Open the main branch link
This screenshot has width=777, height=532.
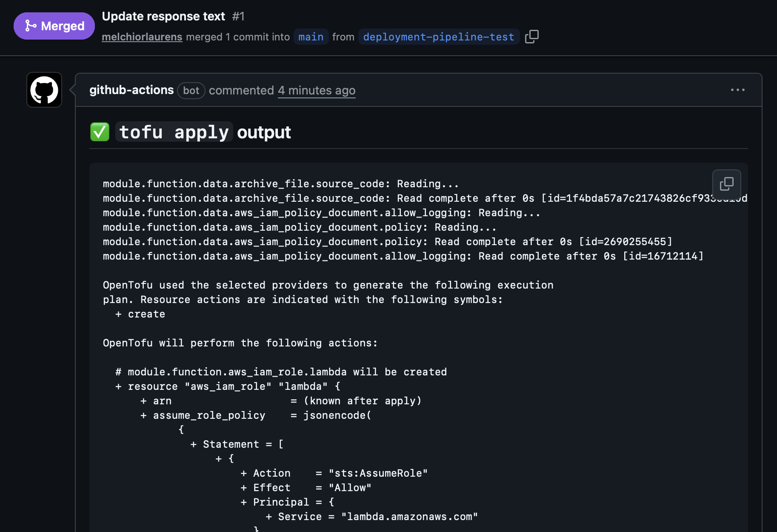coord(311,37)
